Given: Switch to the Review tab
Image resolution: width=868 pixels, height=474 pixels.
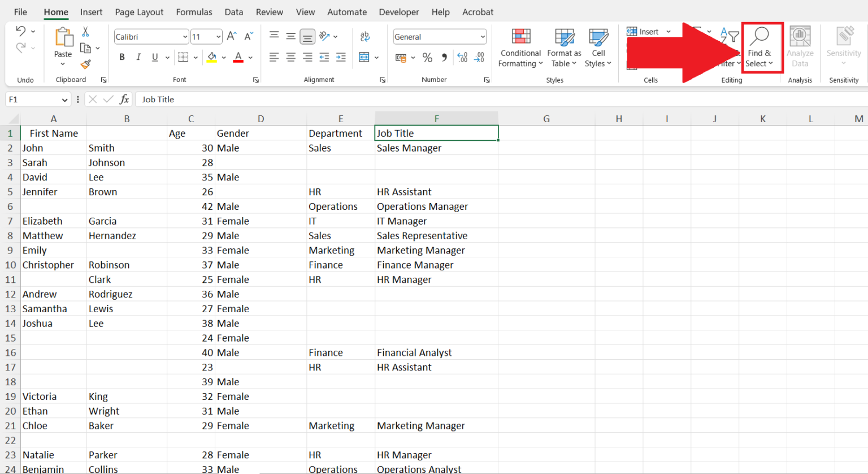Looking at the screenshot, I should (270, 12).
